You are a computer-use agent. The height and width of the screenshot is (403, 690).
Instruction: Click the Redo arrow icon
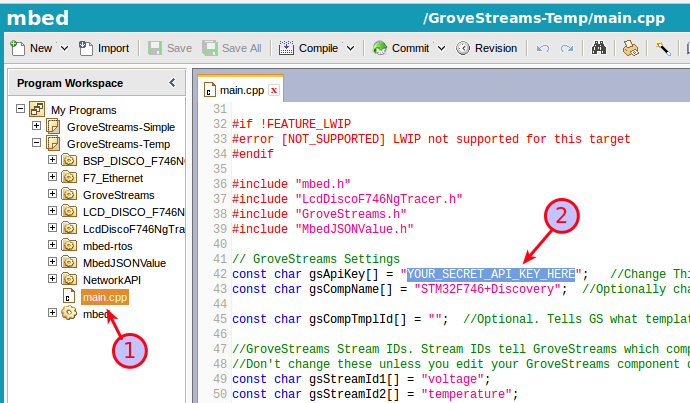point(567,48)
